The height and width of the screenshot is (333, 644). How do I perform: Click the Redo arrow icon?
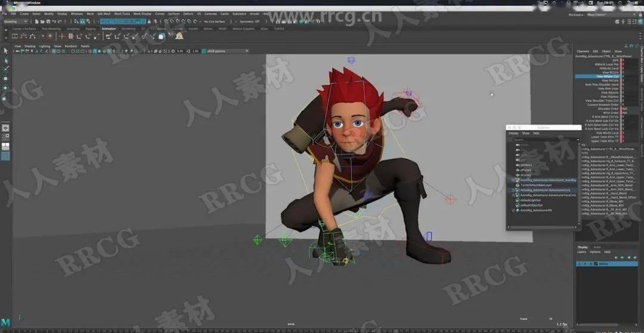60,21
